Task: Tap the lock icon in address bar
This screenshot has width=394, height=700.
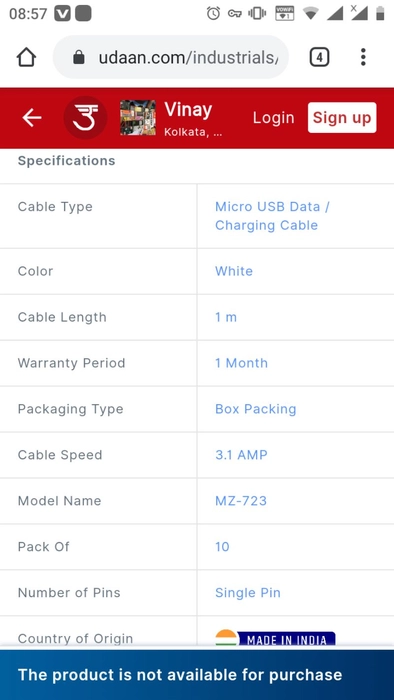Action: [79, 57]
